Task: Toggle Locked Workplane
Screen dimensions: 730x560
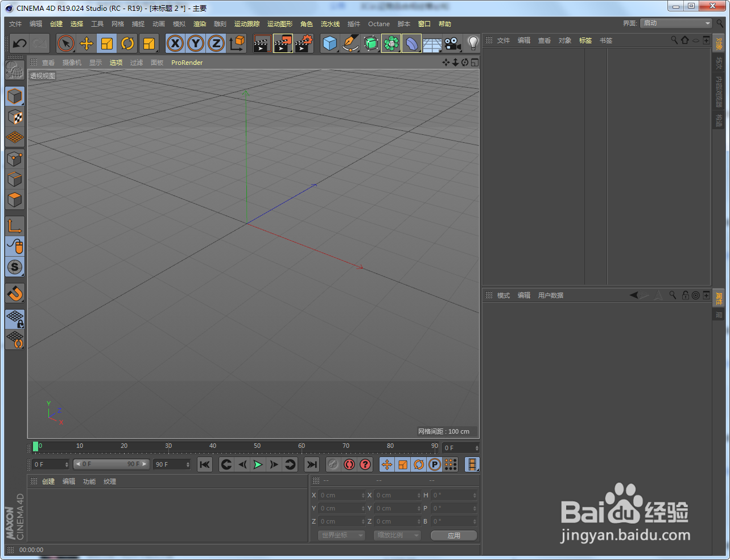Action: (15, 319)
